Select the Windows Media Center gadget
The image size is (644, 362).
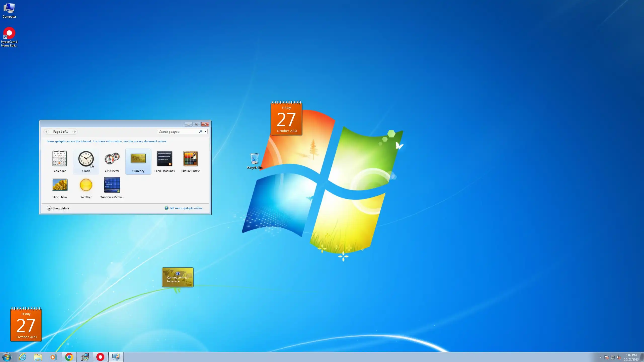112,185
